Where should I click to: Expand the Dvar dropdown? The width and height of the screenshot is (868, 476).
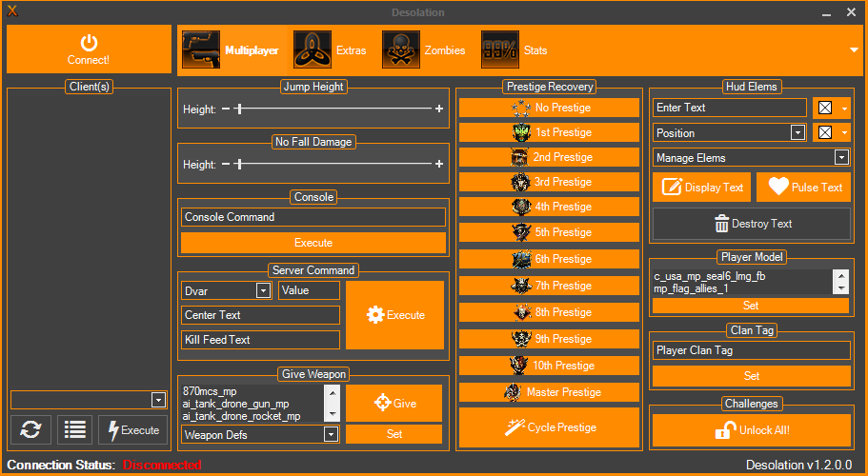263,290
